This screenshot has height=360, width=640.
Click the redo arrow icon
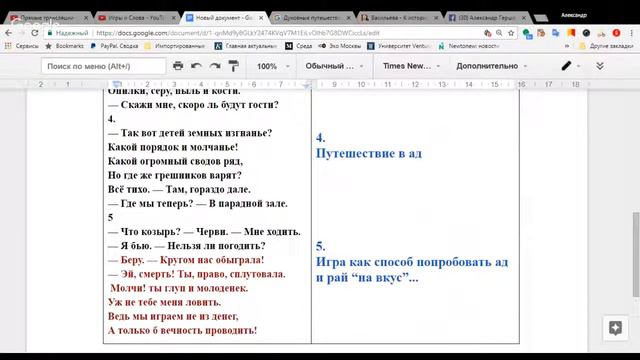[215, 66]
